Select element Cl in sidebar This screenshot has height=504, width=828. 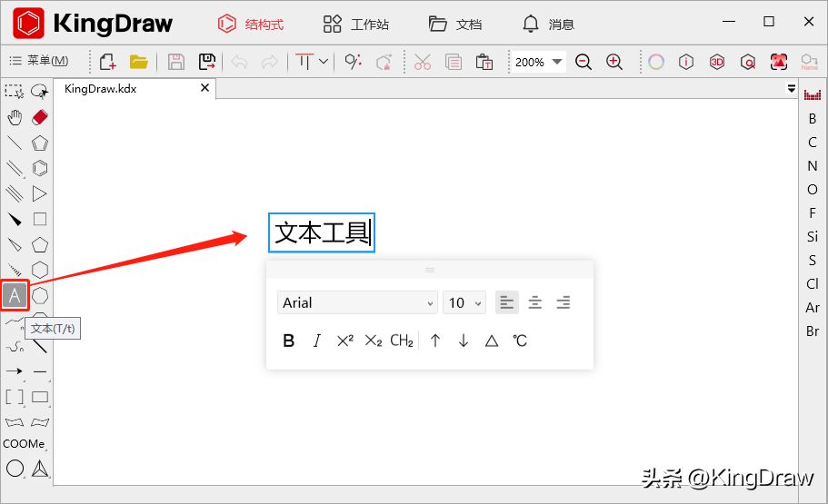click(813, 284)
